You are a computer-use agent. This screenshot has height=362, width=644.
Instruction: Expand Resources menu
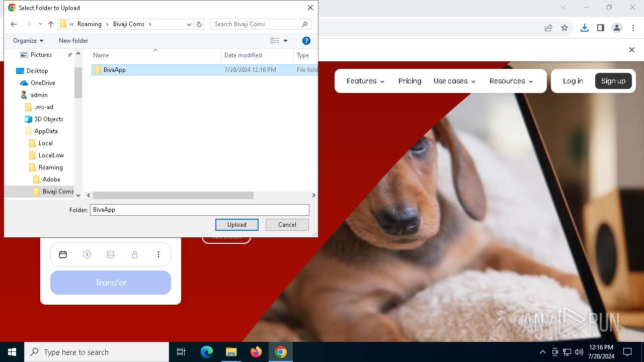pos(511,81)
